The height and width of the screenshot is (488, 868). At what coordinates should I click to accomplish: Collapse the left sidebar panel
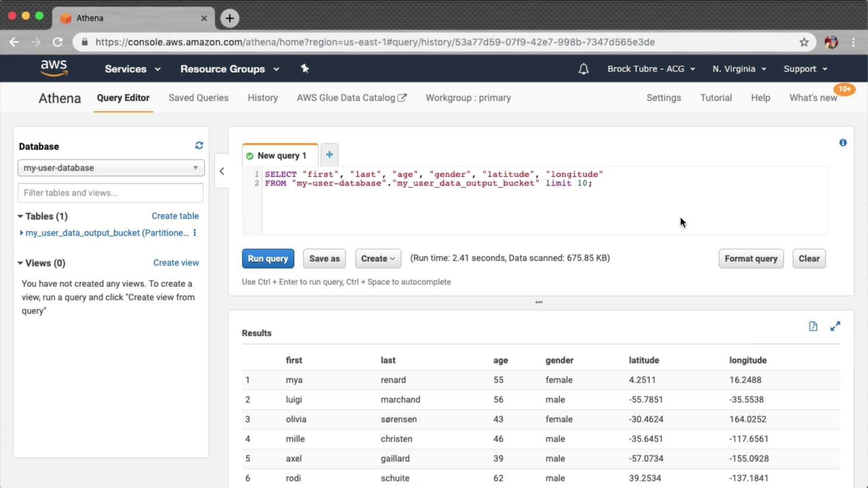click(222, 171)
